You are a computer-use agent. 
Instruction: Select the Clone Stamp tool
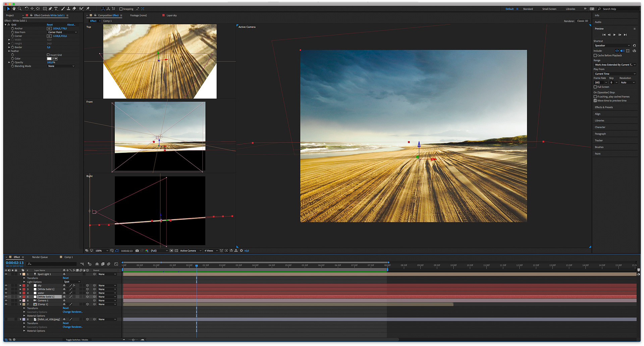[x=68, y=9]
